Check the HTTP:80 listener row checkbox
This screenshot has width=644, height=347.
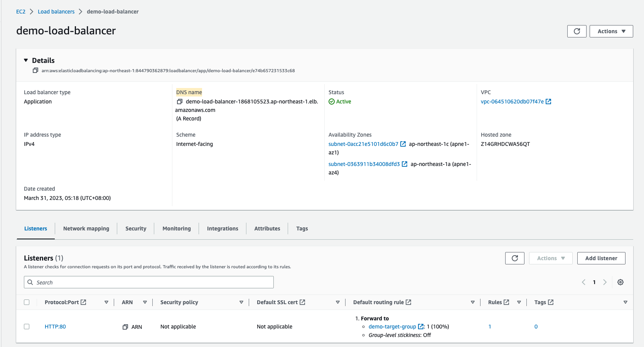[27, 327]
